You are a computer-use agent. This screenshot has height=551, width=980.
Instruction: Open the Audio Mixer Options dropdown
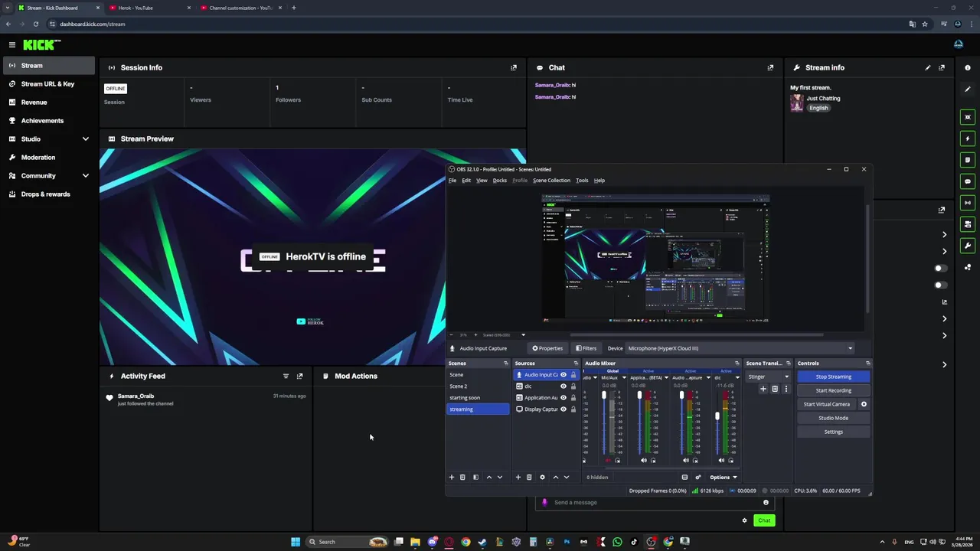tap(724, 477)
